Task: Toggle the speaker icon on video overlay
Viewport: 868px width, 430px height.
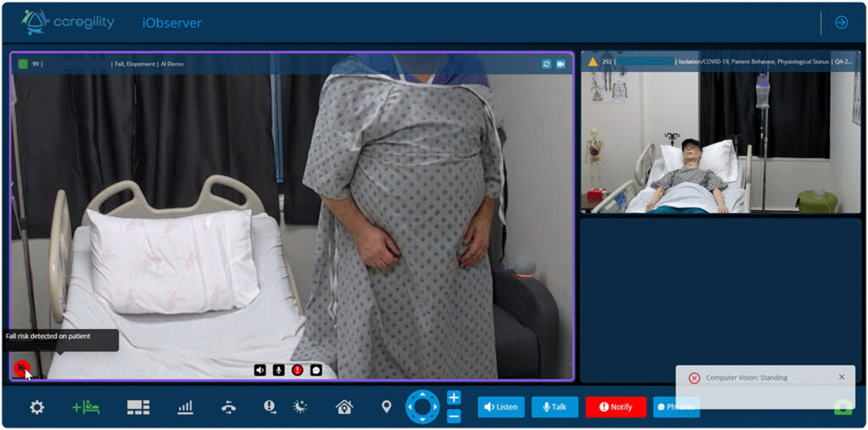Action: (x=260, y=370)
